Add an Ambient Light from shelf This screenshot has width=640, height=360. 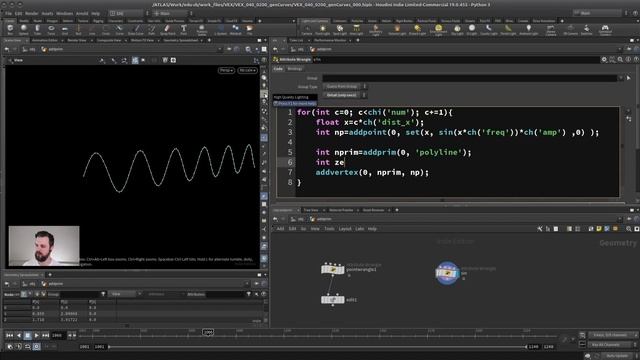pos(529,29)
